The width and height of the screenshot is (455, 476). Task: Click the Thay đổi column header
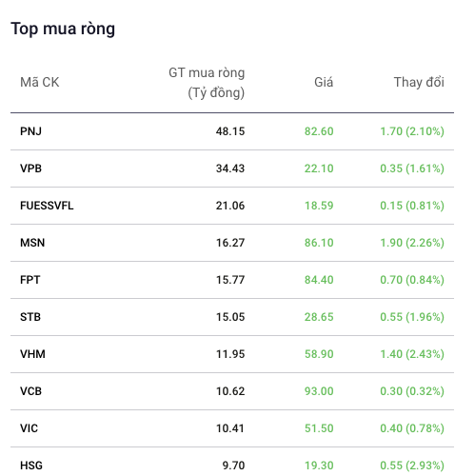coord(419,82)
